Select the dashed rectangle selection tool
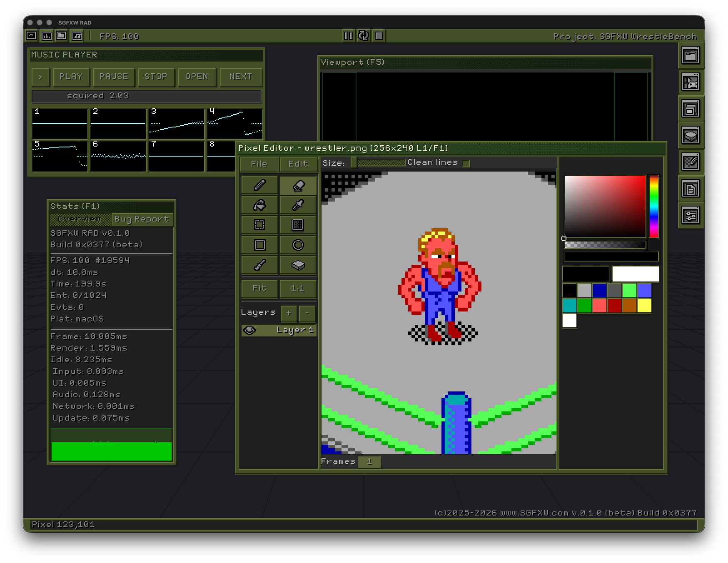This screenshot has height=563, width=728. [259, 225]
